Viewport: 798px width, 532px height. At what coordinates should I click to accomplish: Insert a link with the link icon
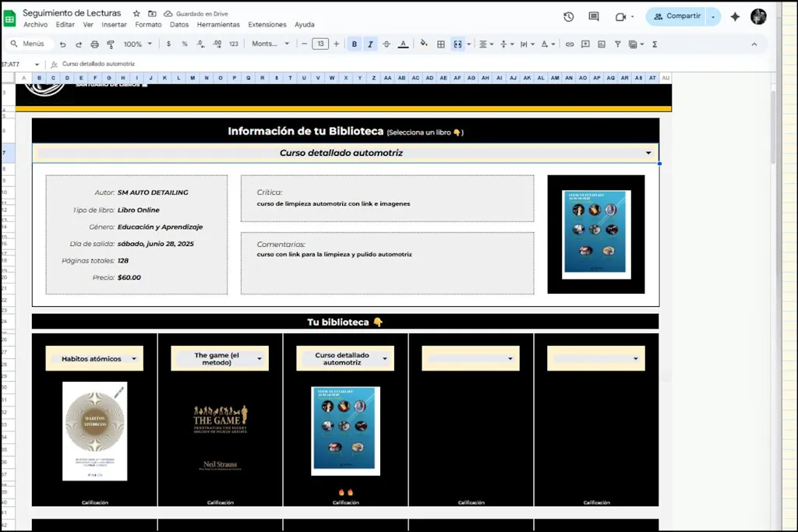570,44
